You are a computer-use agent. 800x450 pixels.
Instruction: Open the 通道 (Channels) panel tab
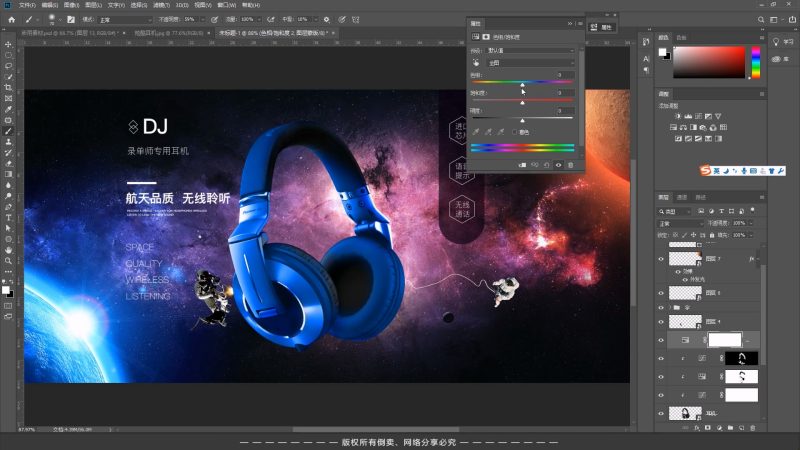point(682,197)
